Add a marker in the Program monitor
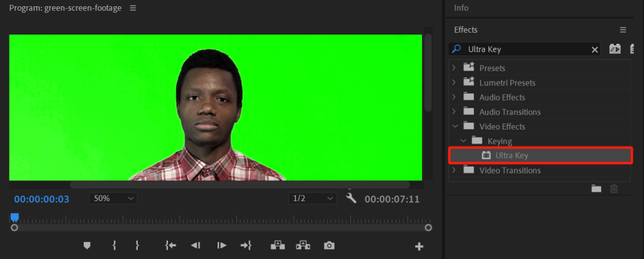This screenshot has width=644, height=259. tap(87, 246)
